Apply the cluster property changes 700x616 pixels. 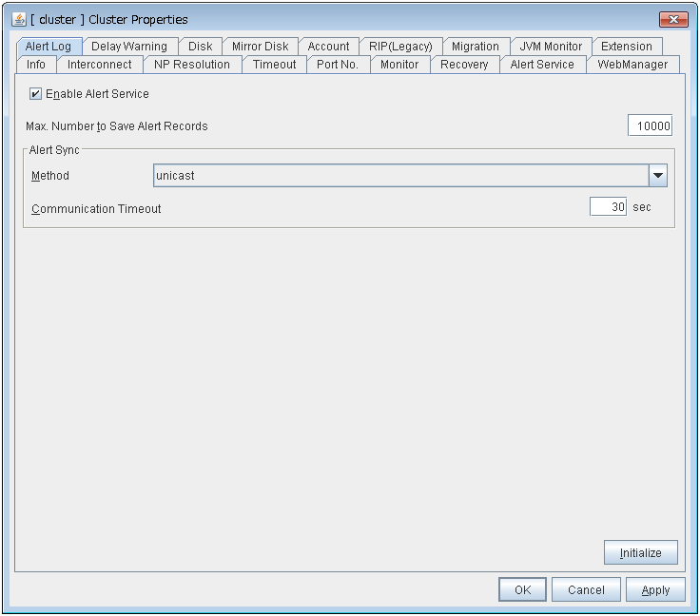[655, 589]
